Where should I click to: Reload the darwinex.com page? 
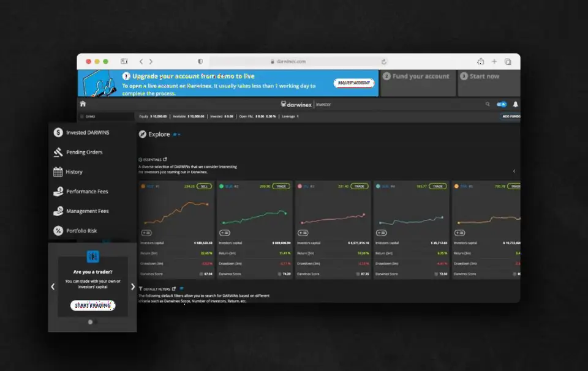[383, 61]
